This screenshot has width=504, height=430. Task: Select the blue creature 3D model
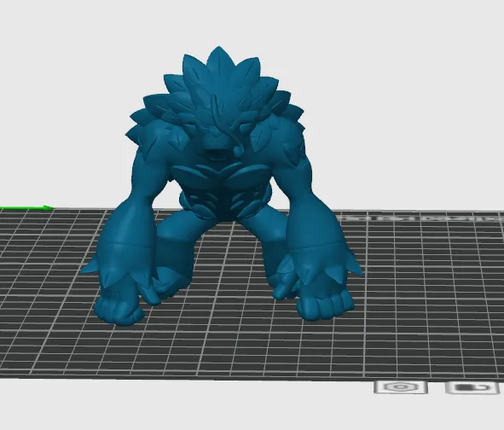click(x=222, y=187)
